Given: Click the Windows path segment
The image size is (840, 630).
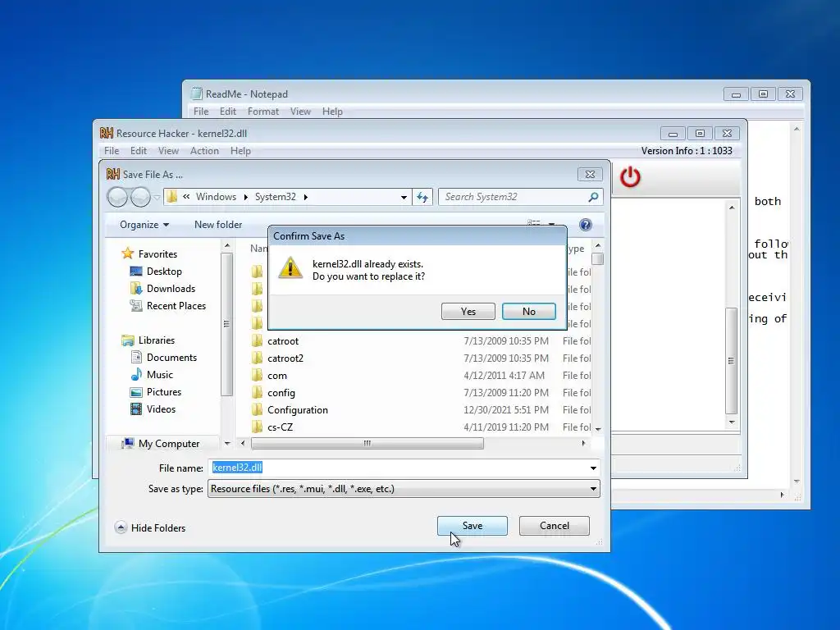Looking at the screenshot, I should (216, 197).
